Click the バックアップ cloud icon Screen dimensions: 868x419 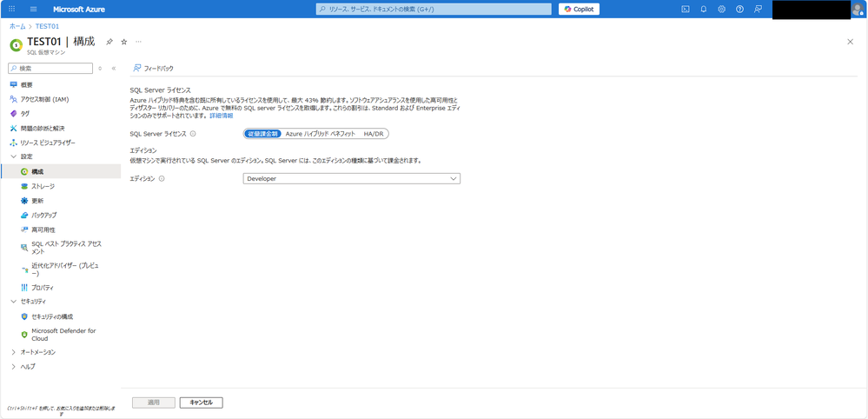pos(24,215)
